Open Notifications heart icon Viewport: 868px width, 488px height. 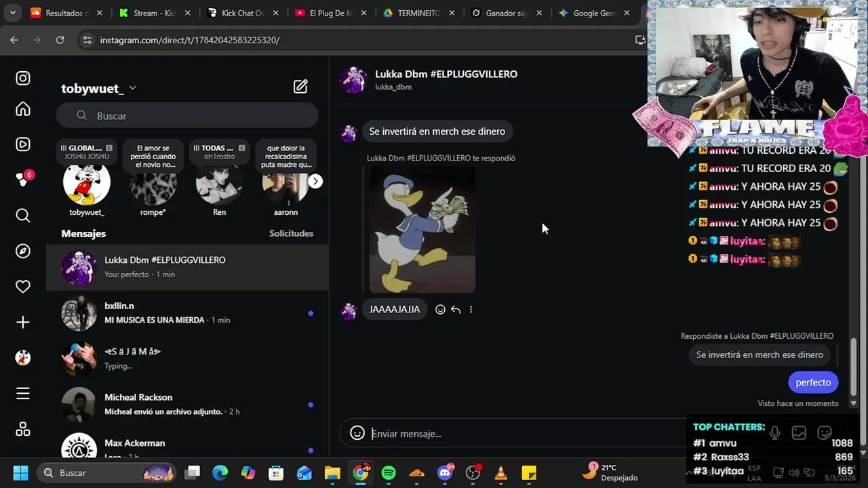[x=23, y=287]
